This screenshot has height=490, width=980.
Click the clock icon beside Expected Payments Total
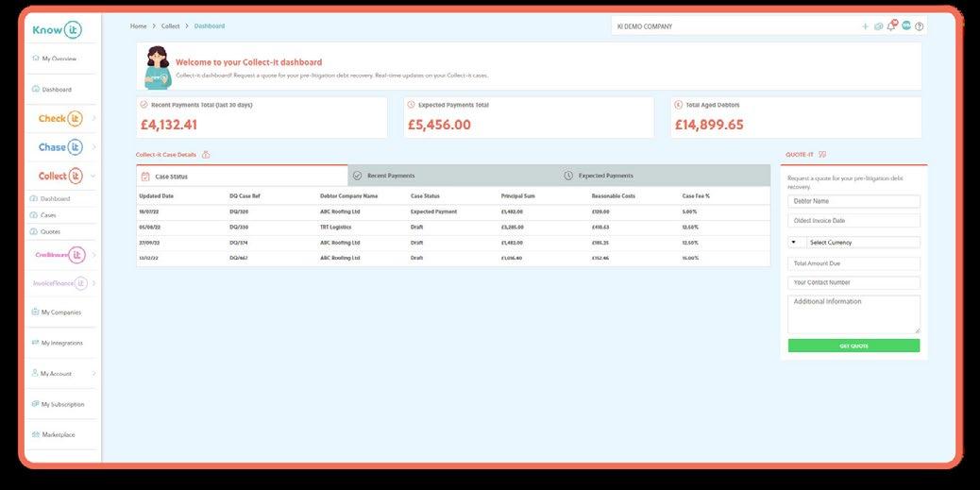click(411, 105)
